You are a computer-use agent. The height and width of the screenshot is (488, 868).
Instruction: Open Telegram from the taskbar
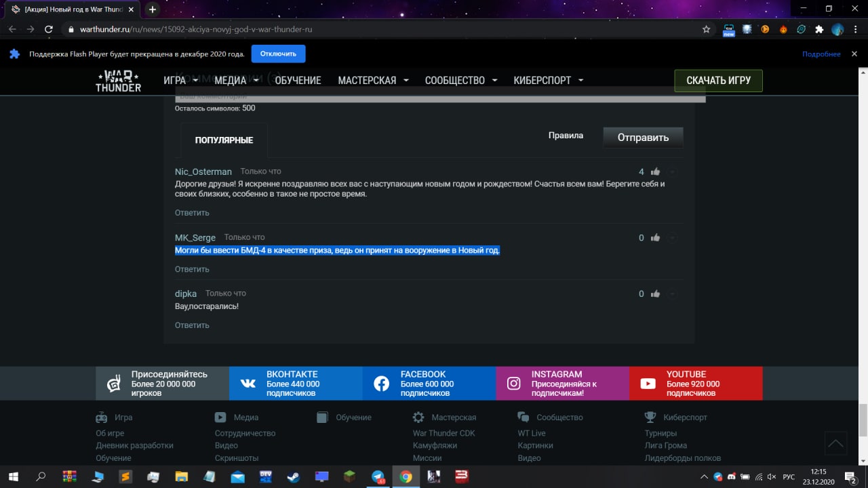pyautogui.click(x=378, y=476)
